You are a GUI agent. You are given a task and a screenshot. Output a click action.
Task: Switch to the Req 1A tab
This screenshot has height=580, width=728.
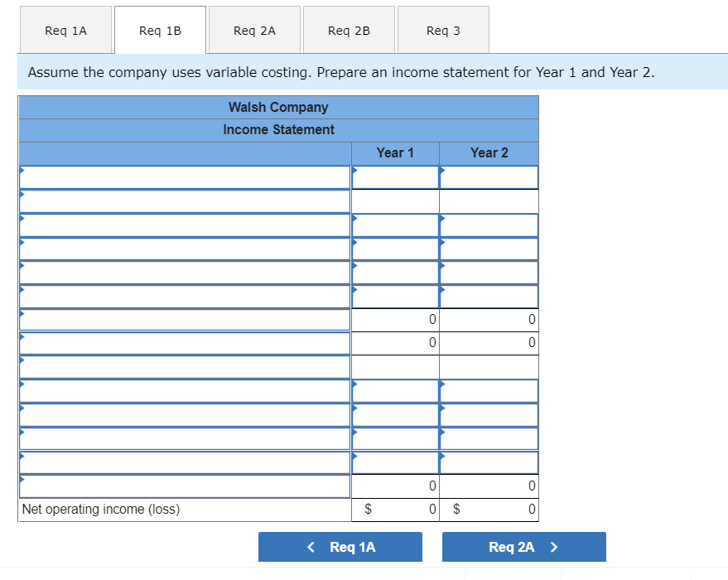pyautogui.click(x=65, y=30)
